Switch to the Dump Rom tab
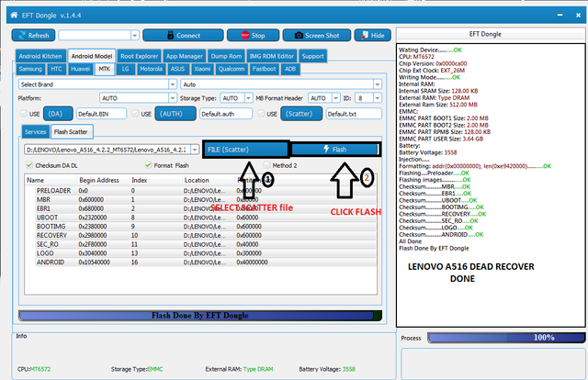588x380 pixels. click(226, 56)
